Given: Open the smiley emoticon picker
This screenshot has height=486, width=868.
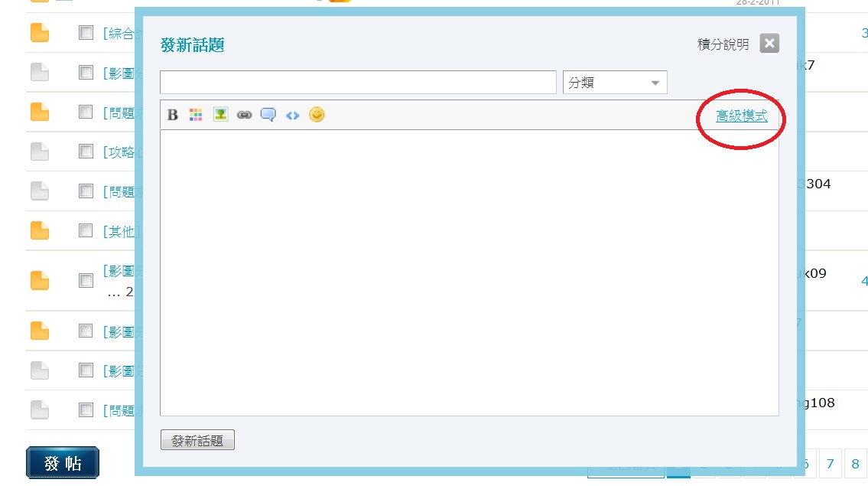Looking at the screenshot, I should click(317, 115).
